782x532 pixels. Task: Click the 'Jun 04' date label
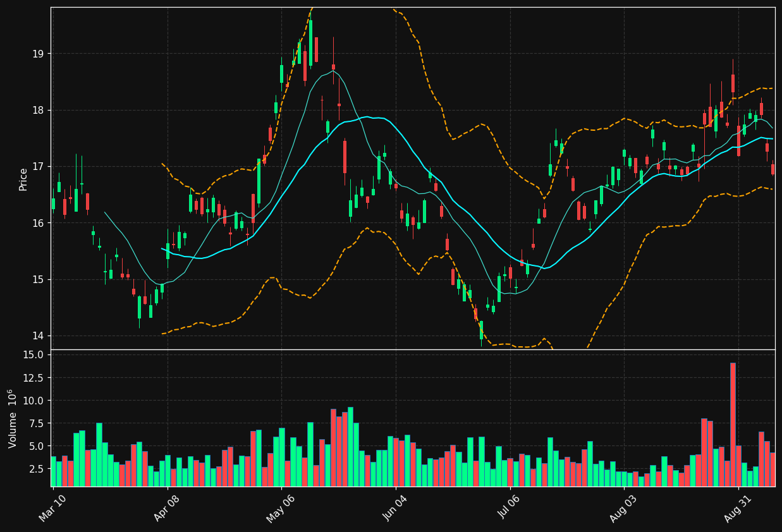(x=396, y=508)
